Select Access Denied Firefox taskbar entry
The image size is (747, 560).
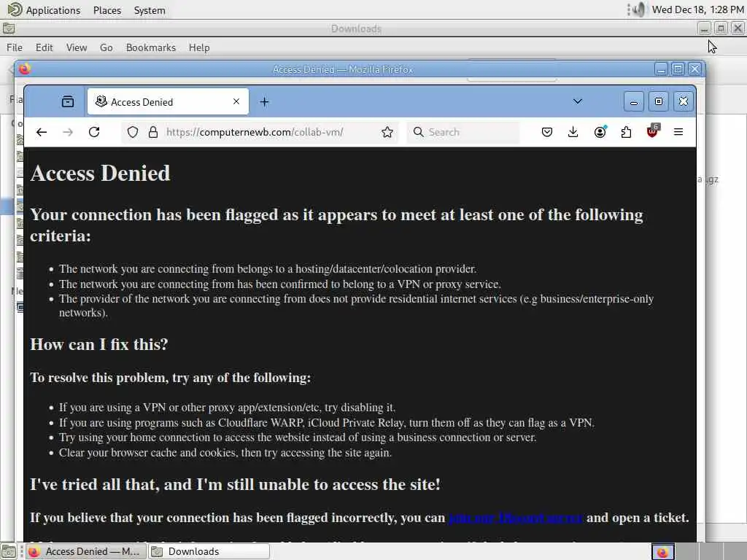pyautogui.click(x=86, y=551)
